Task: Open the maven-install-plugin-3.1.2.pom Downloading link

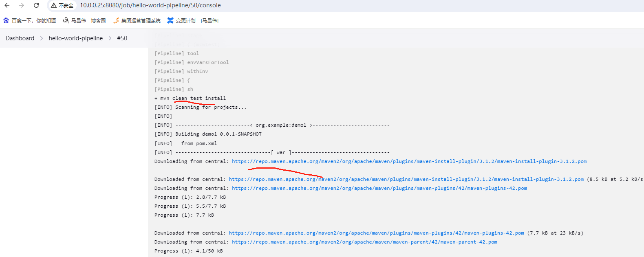Action: [409, 161]
